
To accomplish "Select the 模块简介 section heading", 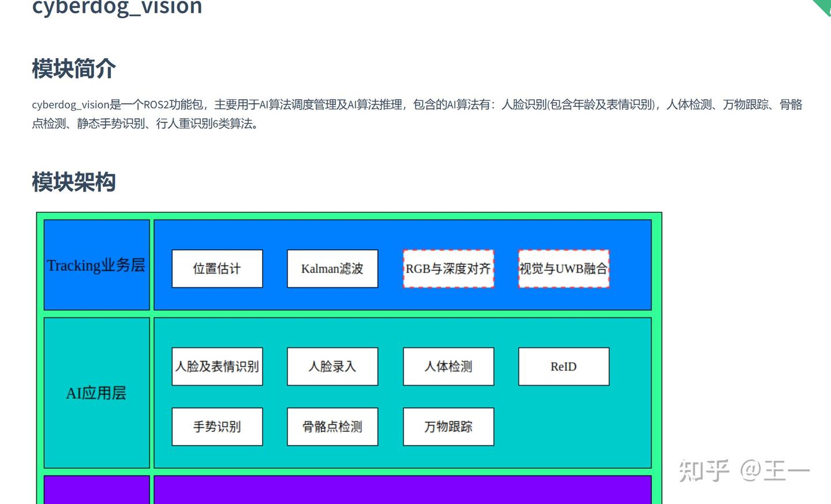I will pyautogui.click(x=74, y=68).
